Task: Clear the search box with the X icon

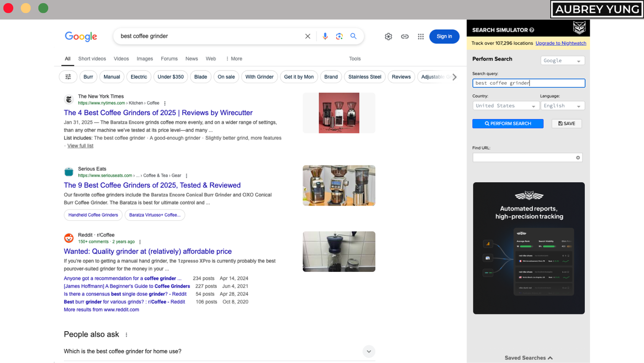Action: pyautogui.click(x=307, y=36)
